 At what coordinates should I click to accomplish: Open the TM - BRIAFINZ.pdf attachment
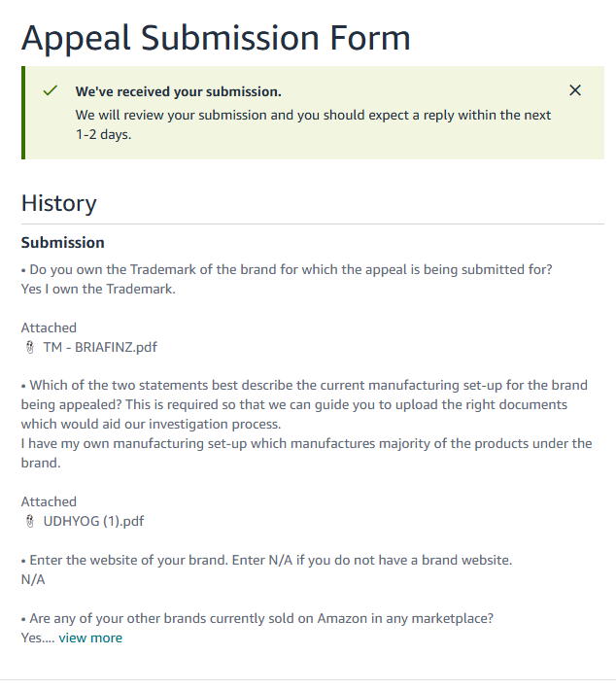[99, 347]
